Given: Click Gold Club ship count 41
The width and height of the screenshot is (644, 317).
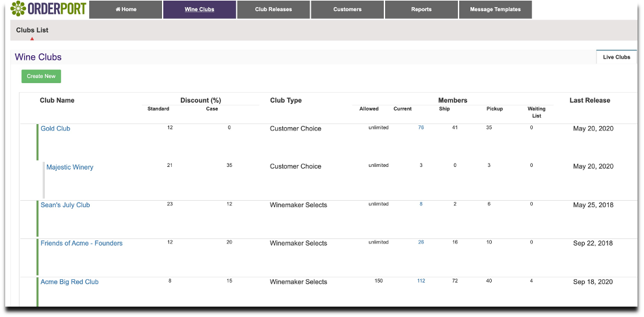Looking at the screenshot, I should 455,127.
